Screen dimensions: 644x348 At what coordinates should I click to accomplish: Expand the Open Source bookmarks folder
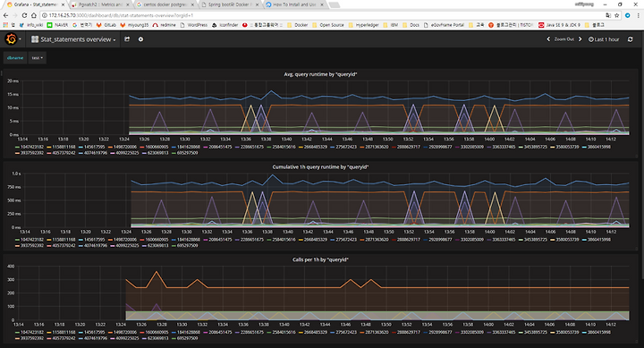tap(328, 25)
